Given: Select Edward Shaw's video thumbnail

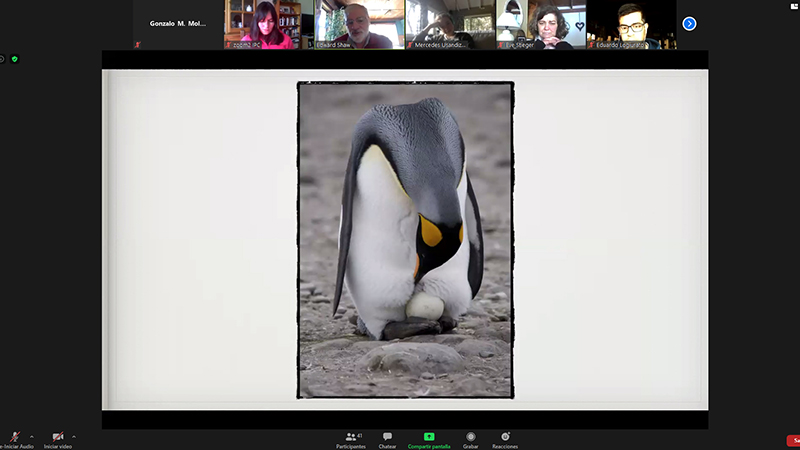Looking at the screenshot, I should point(359,24).
